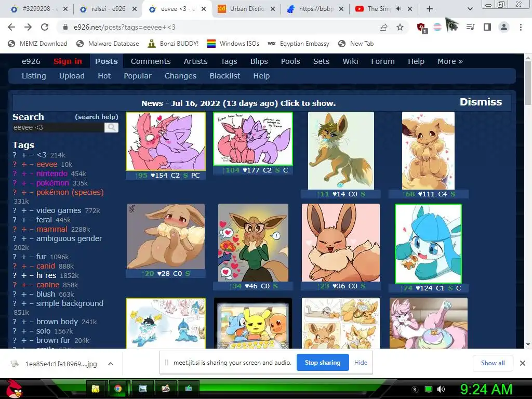Open the Forum navigation item

pyautogui.click(x=383, y=61)
